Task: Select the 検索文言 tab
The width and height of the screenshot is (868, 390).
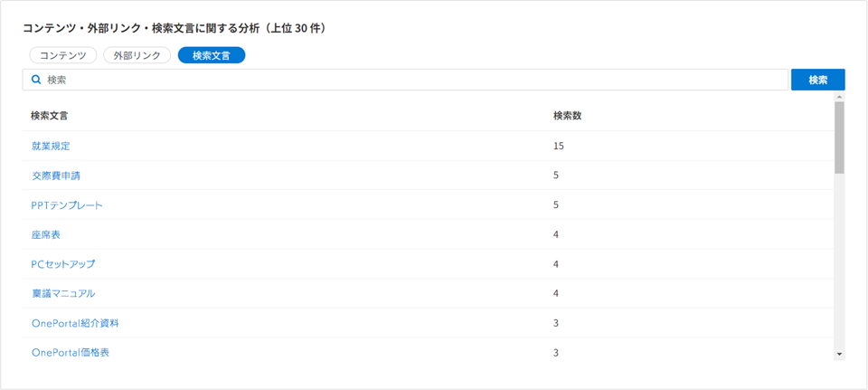Action: coord(212,55)
